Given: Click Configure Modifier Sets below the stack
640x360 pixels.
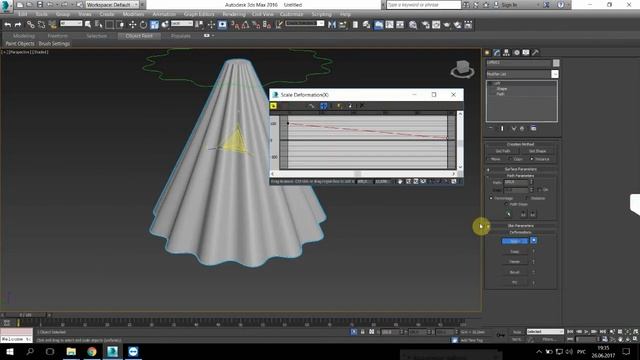Looking at the screenshot, I should point(533,129).
